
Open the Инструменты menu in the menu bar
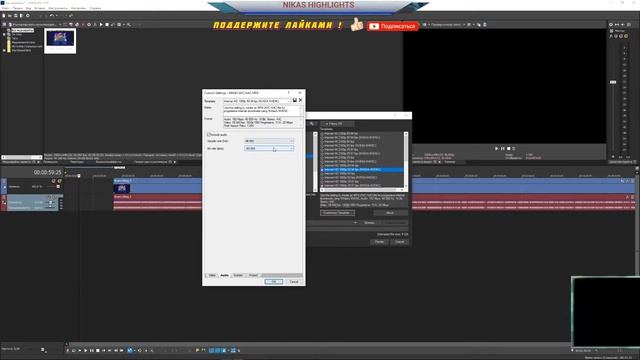tap(58, 8)
